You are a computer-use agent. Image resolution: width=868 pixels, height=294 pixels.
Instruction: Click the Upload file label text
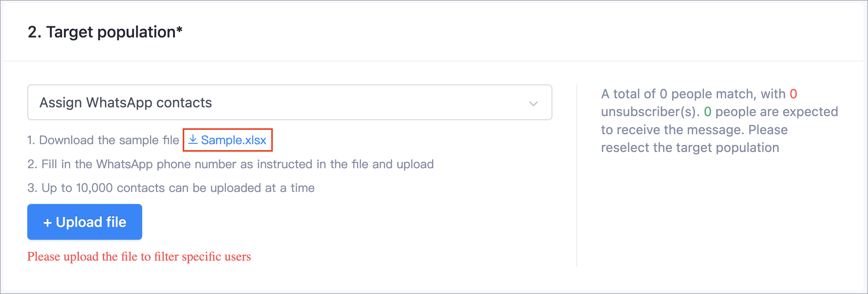(91, 222)
